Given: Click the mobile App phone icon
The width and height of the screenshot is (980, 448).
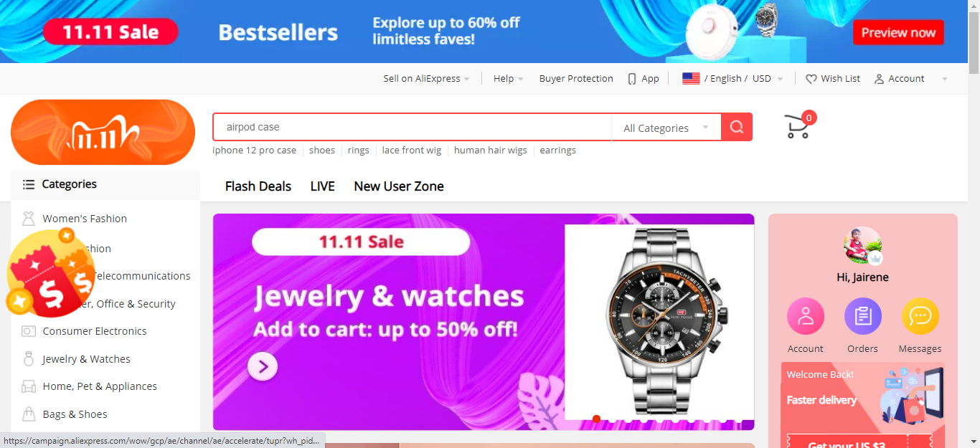Looking at the screenshot, I should click(x=632, y=79).
